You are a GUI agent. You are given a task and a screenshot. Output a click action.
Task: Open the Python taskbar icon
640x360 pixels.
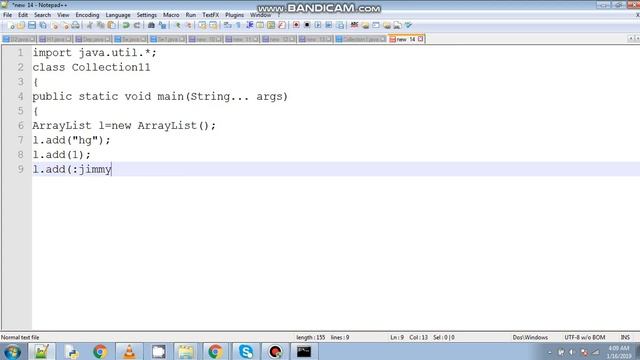[72, 352]
